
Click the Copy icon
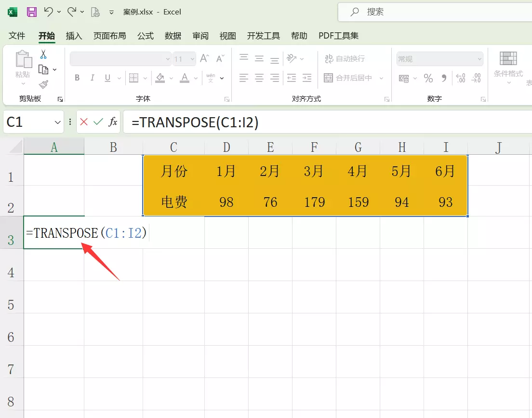tap(43, 69)
